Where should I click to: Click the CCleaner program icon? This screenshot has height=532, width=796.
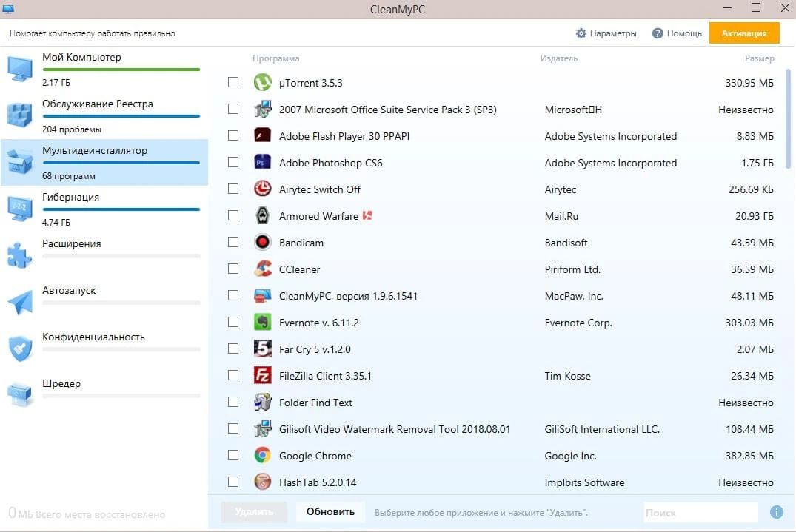262,269
